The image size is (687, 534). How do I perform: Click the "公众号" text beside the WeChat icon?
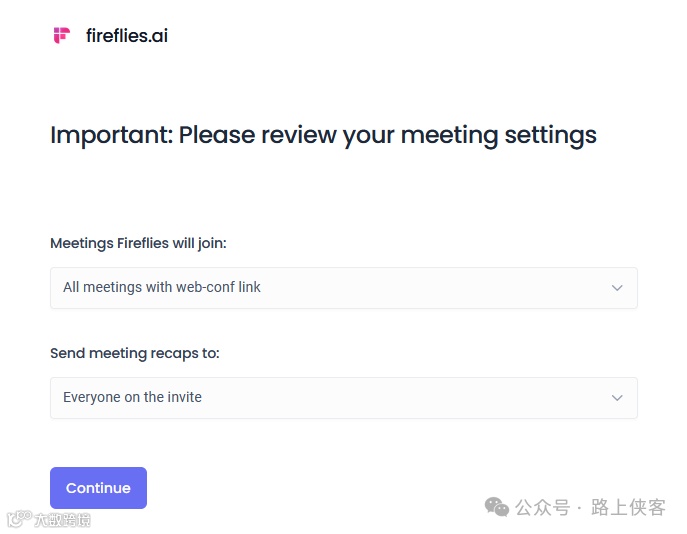click(542, 508)
